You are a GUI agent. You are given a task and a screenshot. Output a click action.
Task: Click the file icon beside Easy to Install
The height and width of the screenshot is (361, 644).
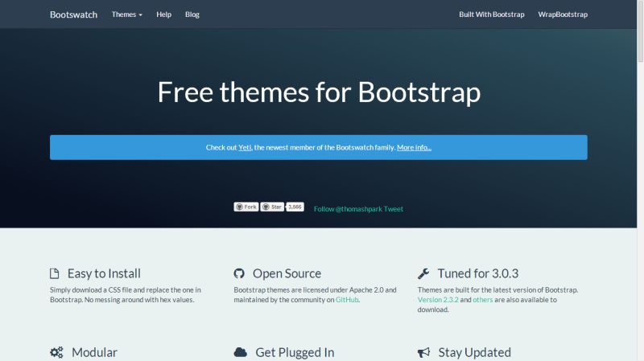click(54, 273)
